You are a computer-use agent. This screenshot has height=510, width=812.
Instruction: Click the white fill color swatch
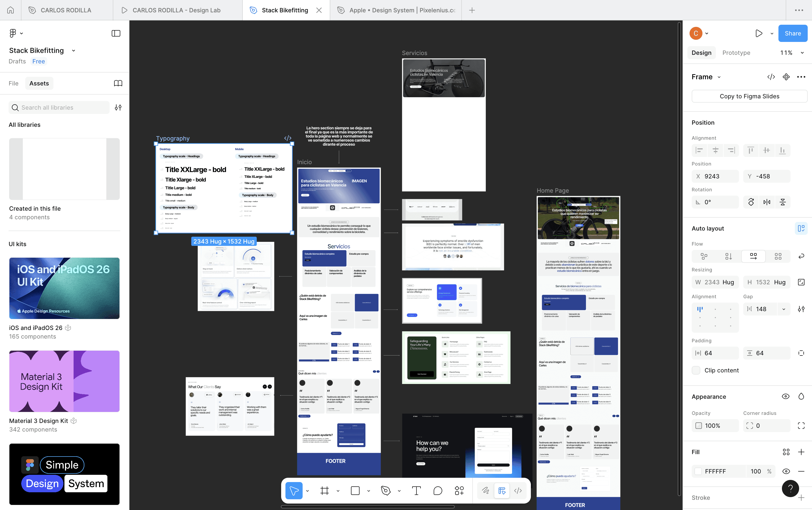[699, 471]
